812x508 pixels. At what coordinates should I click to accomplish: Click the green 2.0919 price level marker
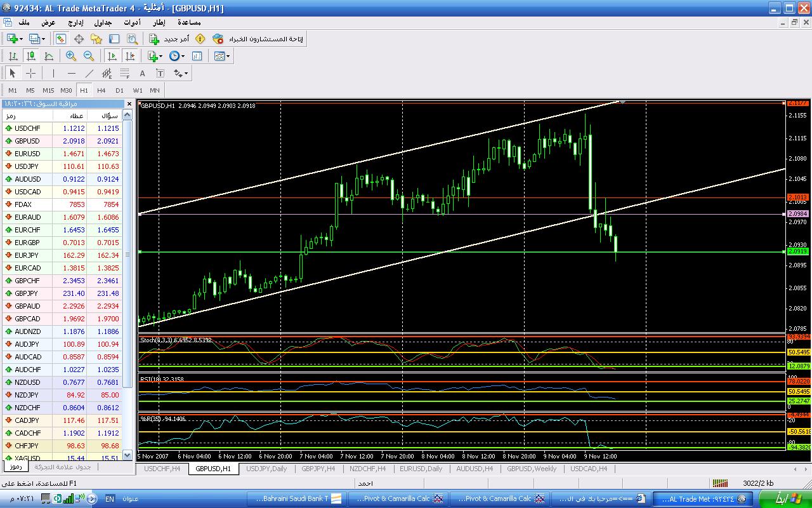[797, 251]
